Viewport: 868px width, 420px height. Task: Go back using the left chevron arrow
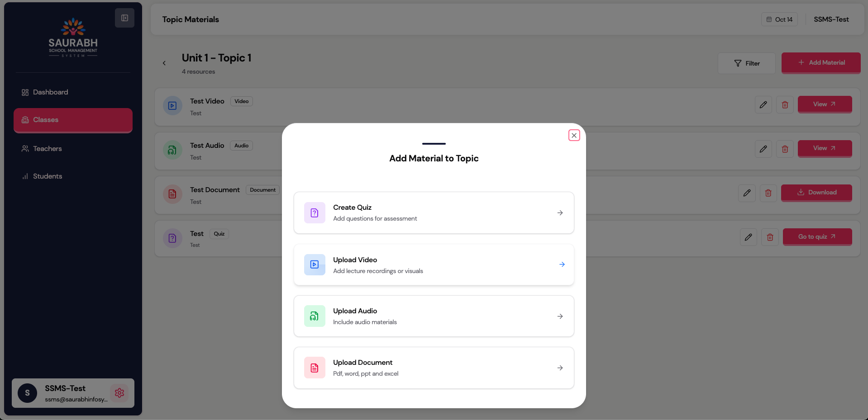point(164,63)
